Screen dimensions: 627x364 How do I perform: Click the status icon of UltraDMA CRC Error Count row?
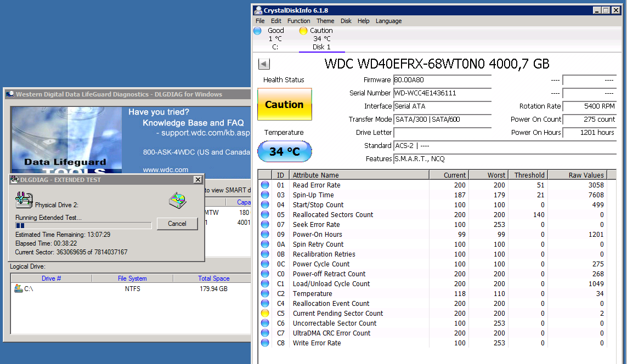pyautogui.click(x=265, y=333)
